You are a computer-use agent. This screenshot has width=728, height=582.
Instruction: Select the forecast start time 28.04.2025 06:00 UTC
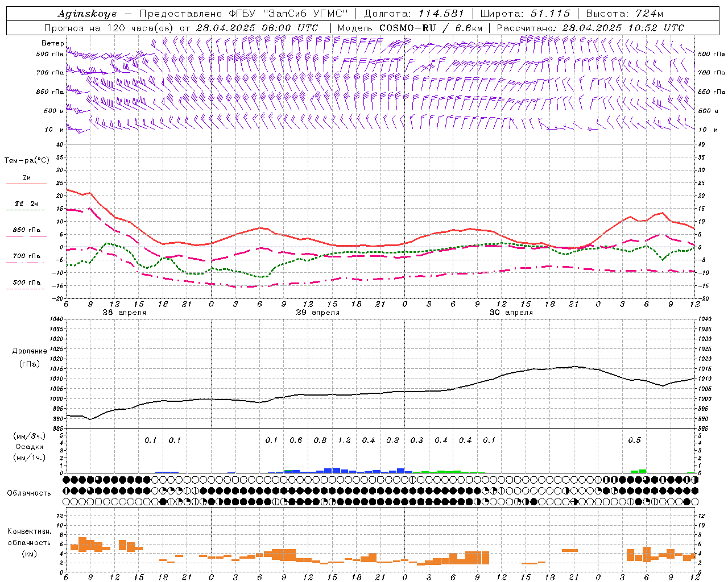[257, 28]
